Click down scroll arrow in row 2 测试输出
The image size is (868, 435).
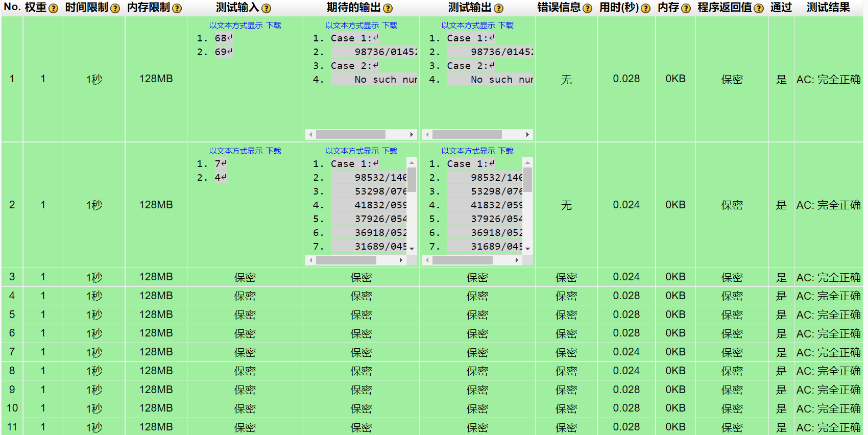pyautogui.click(x=528, y=249)
